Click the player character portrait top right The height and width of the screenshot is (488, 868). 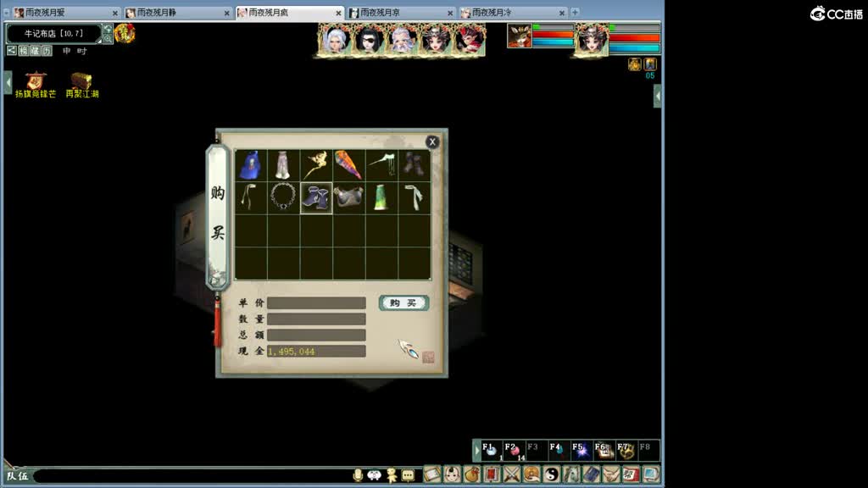click(591, 39)
